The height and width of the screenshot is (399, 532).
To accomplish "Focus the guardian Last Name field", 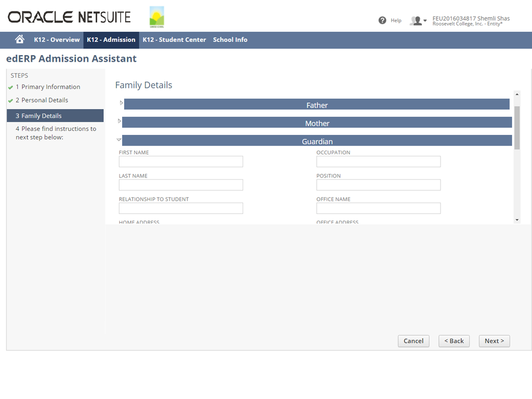I will pos(181,185).
